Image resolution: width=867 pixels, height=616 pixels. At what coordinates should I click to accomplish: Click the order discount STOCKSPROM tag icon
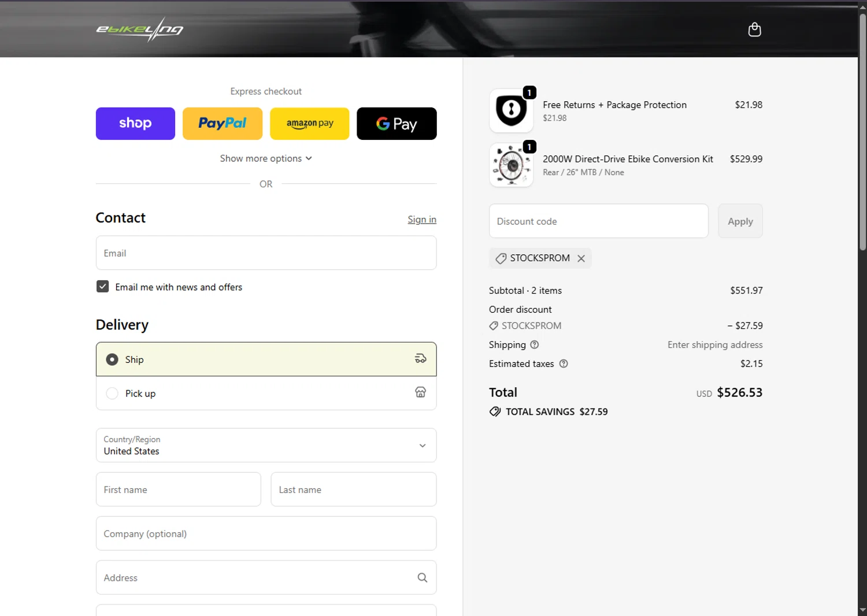click(x=494, y=326)
